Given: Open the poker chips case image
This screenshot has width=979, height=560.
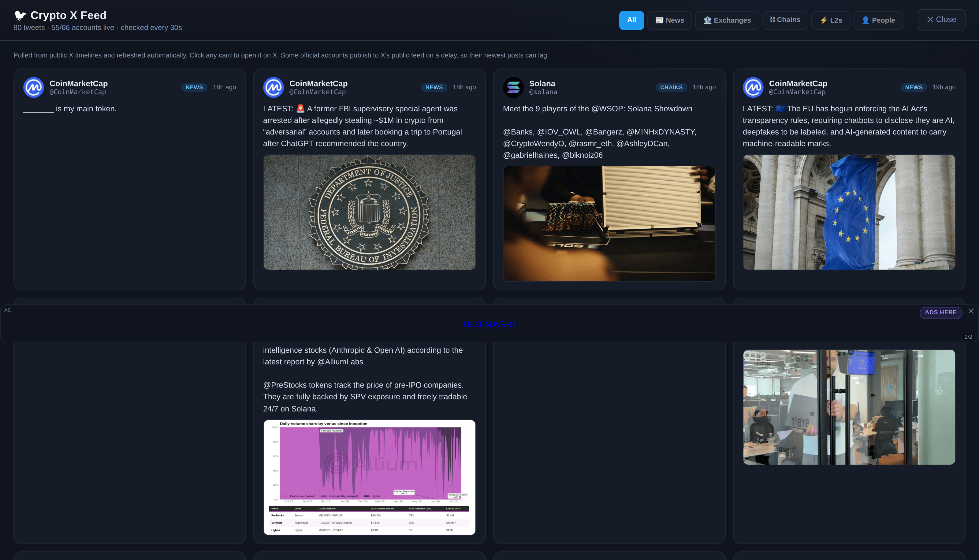Looking at the screenshot, I should point(609,223).
